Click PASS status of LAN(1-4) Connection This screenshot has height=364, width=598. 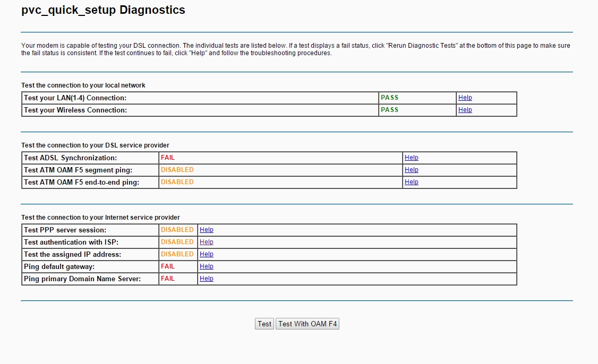389,98
